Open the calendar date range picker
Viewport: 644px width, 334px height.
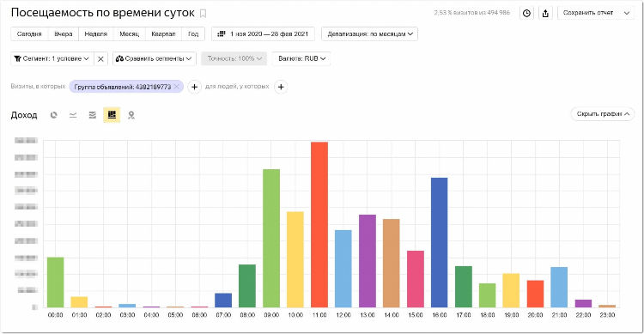(263, 34)
